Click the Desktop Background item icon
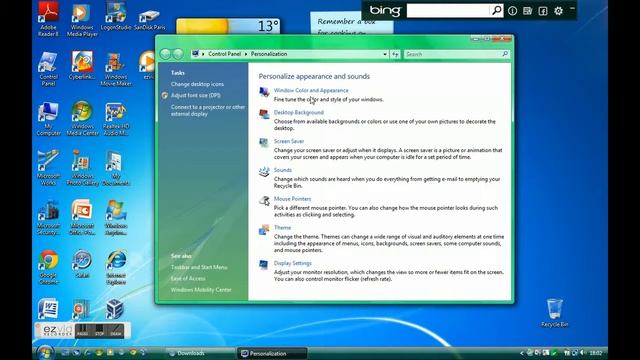The image size is (640, 360). click(x=264, y=114)
